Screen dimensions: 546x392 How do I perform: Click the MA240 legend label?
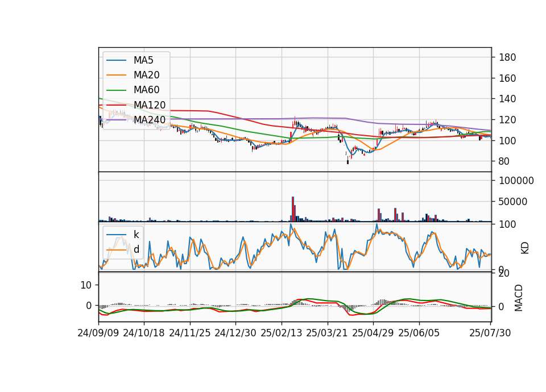click(150, 120)
